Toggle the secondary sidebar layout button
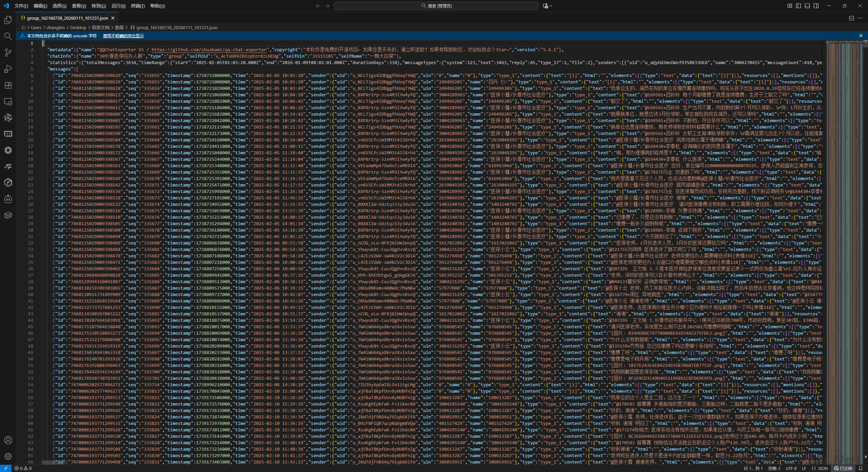 pyautogui.click(x=816, y=6)
